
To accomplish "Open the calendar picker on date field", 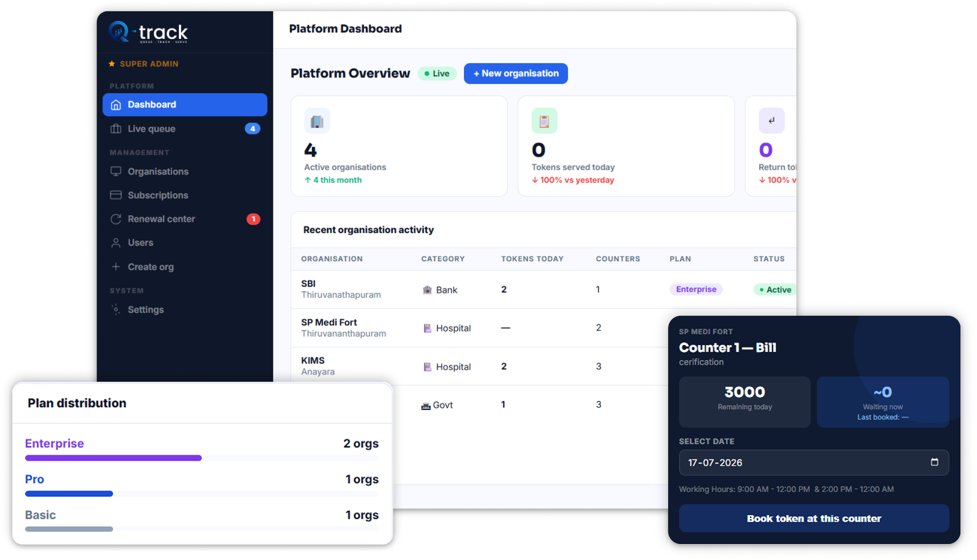I will point(934,462).
